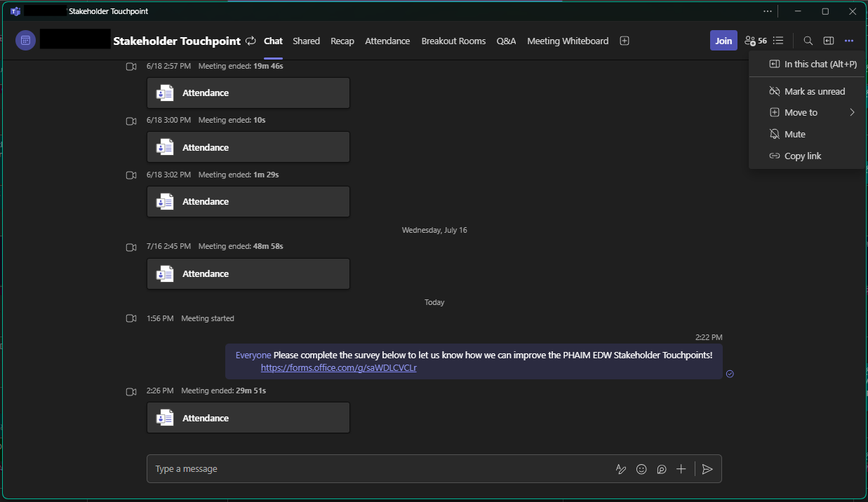Screen dimensions: 868x502
Task: Open the Attendance tab
Action: tap(387, 41)
